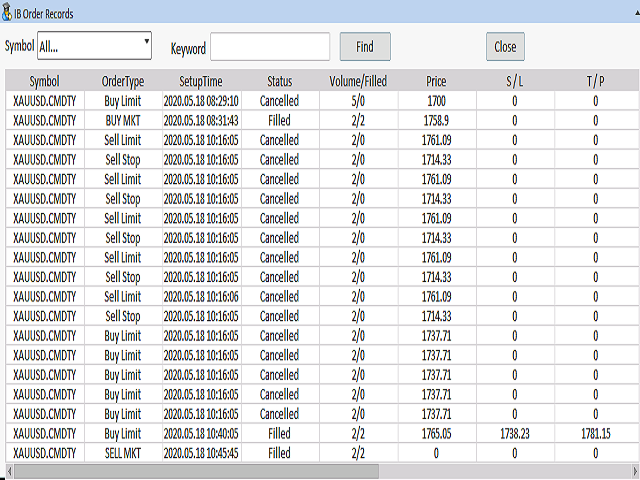Select the price cell 1765.05
640x480 pixels.
[x=436, y=433]
